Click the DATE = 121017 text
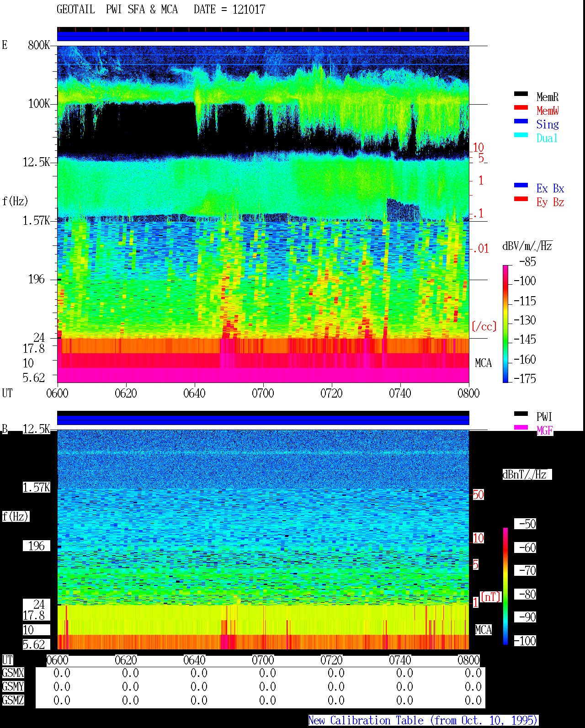 tap(229, 9)
